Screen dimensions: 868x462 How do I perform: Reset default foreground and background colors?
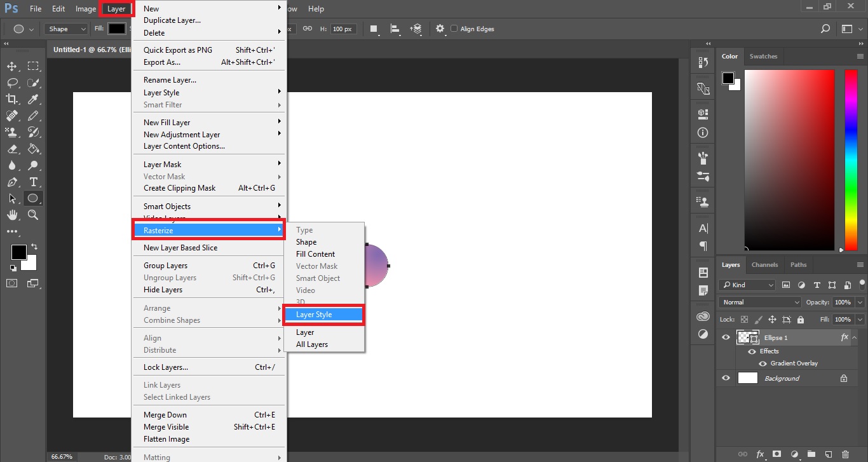(13, 268)
